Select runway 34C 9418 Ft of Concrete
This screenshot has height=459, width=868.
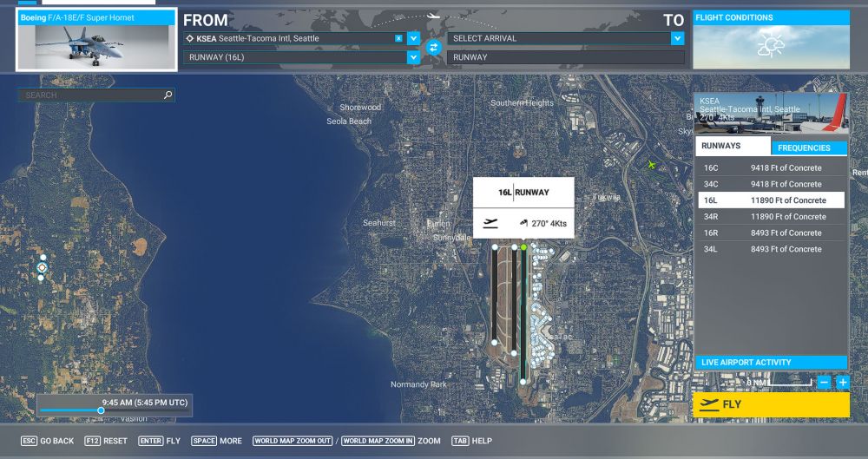(771, 184)
